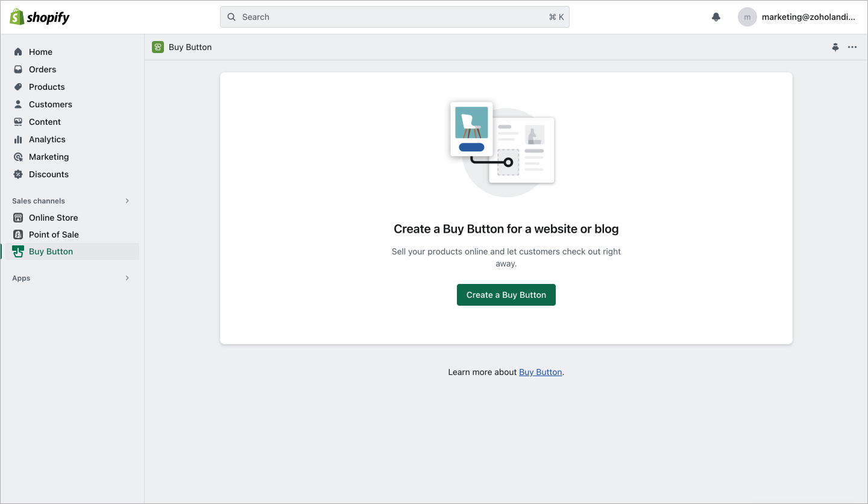This screenshot has height=504, width=868.
Task: Click the marketing@zoholandi... account email
Action: click(808, 17)
